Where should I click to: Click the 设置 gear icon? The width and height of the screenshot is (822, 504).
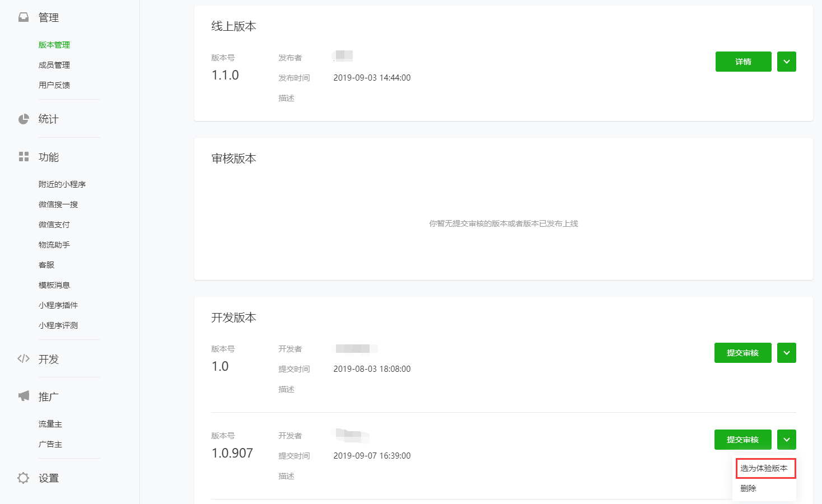pyautogui.click(x=24, y=478)
